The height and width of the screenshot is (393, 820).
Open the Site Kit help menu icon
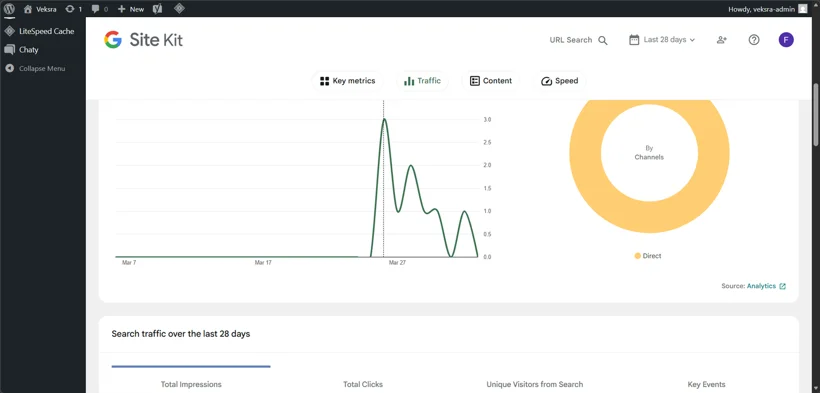[x=754, y=40]
